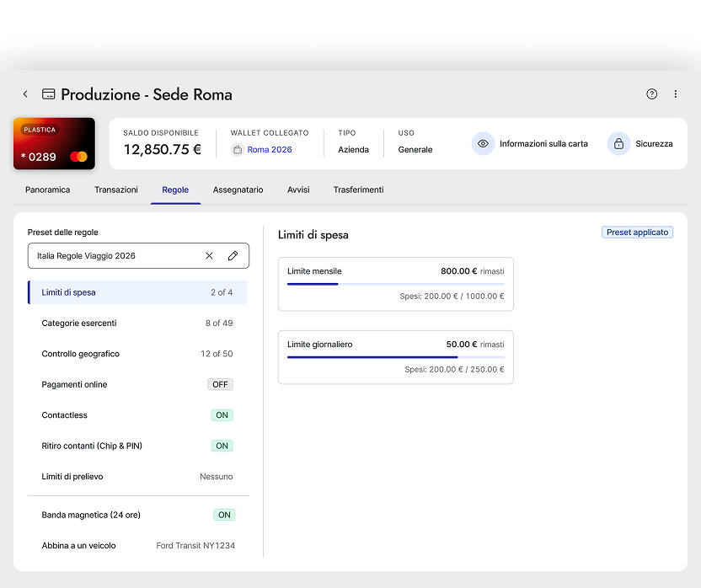Screen dimensions: 701x588
Task: Toggle Pagamenti online OFF switch
Action: [220, 385]
